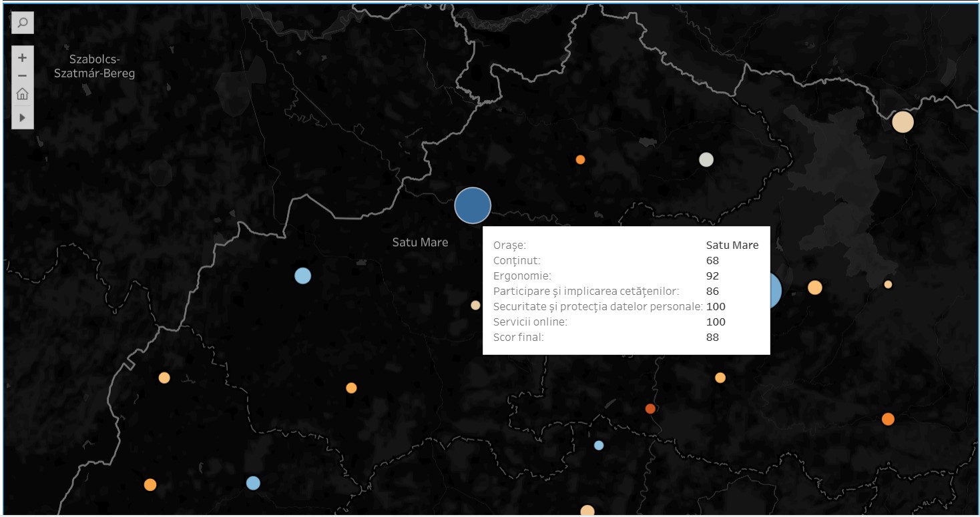The height and width of the screenshot is (517, 980).
Task: Click the Participare value 86
Action: click(x=712, y=291)
